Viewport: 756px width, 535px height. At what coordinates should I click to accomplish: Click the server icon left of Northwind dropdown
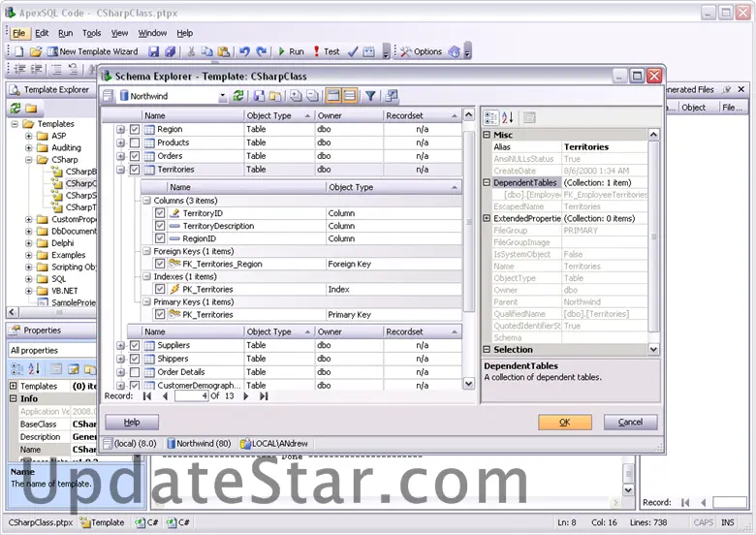pos(108,96)
